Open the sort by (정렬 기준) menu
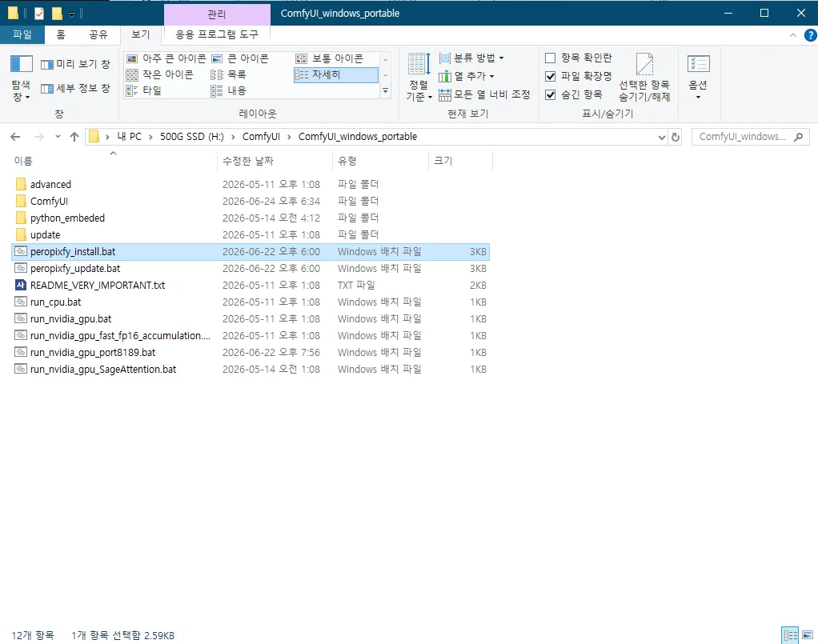The height and width of the screenshot is (644, 818). 419,77
